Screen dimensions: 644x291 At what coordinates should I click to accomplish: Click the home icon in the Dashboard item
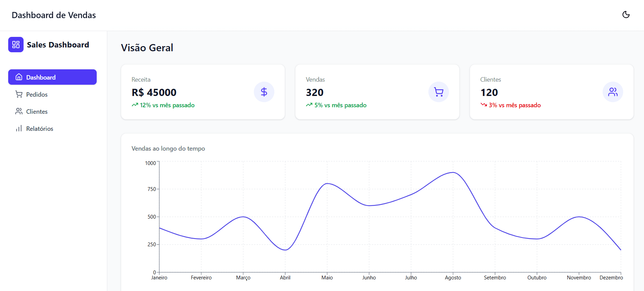pos(19,77)
